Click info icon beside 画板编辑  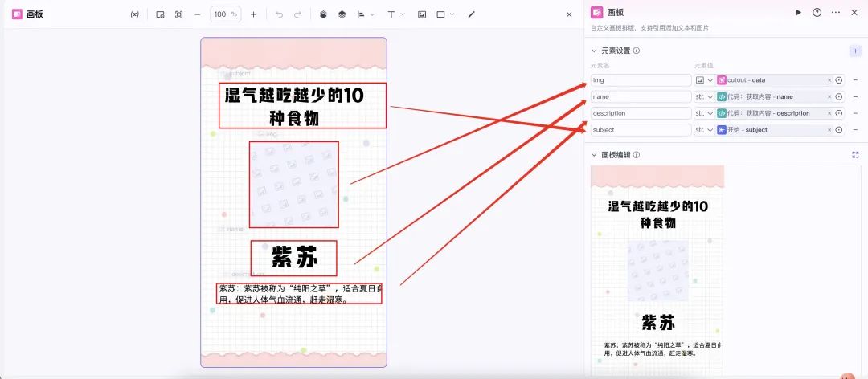[x=637, y=155]
